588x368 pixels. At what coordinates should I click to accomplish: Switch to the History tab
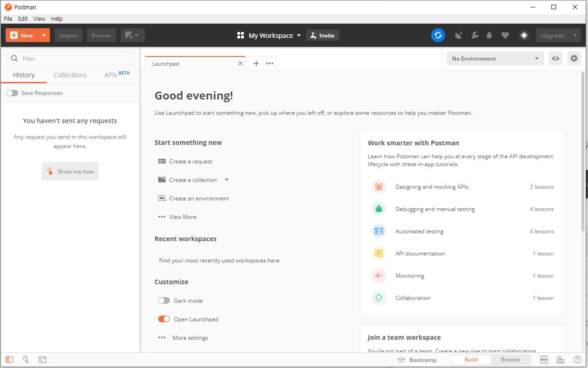(x=24, y=75)
